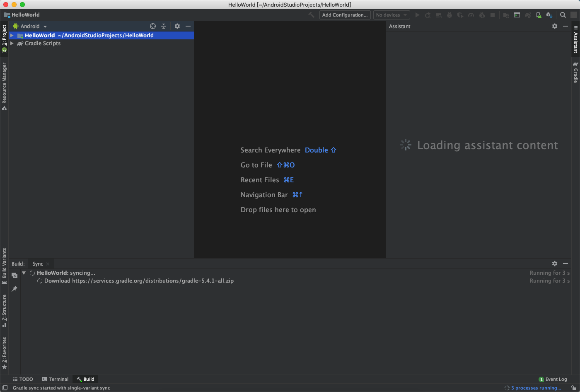Select the Gradle Scripts tree row
This screenshot has width=580, height=392.
tap(101, 44)
